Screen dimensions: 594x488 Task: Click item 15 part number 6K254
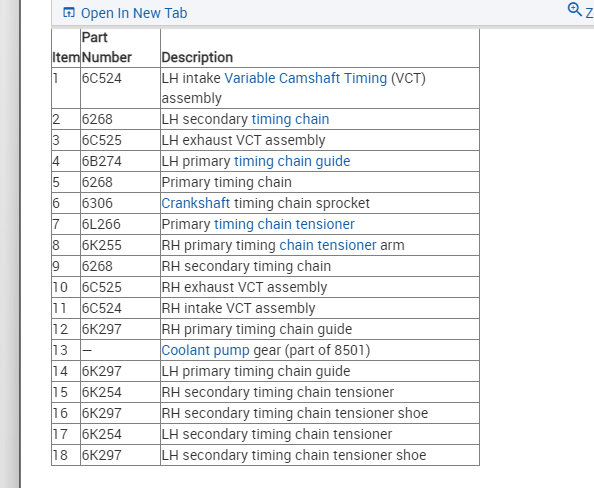point(102,392)
